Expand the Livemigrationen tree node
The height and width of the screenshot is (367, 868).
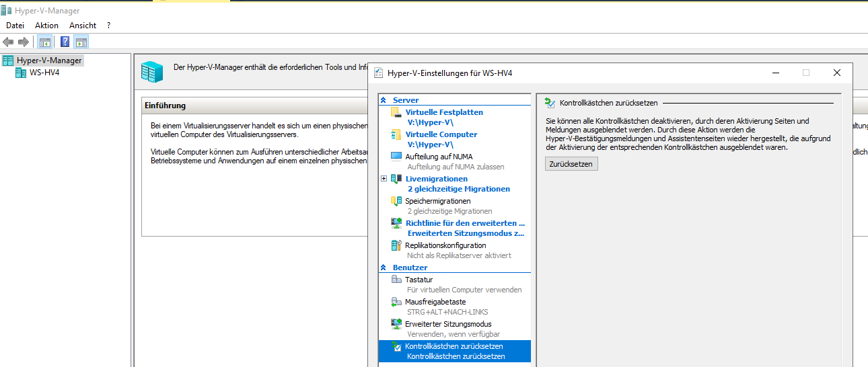coord(384,179)
